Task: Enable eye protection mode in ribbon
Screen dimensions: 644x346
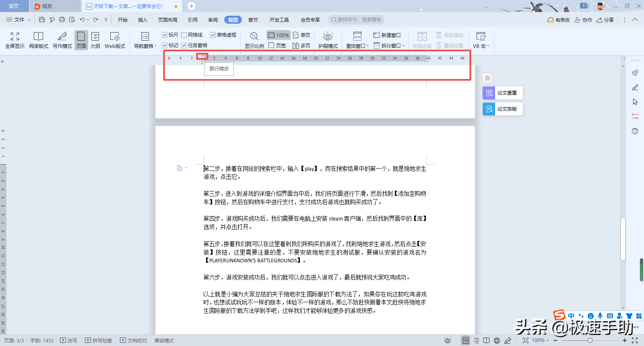Action: click(328, 41)
